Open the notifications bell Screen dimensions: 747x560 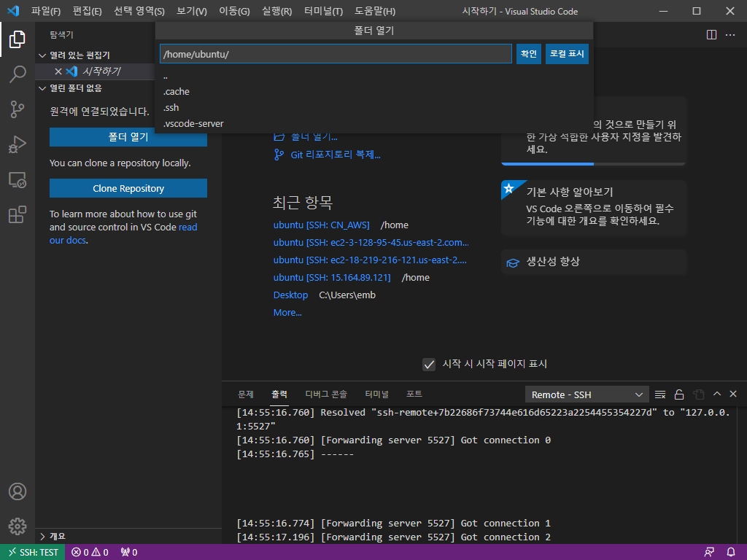pos(731,552)
